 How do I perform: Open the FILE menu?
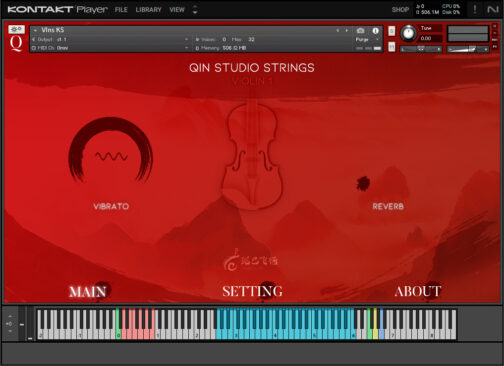coord(121,10)
